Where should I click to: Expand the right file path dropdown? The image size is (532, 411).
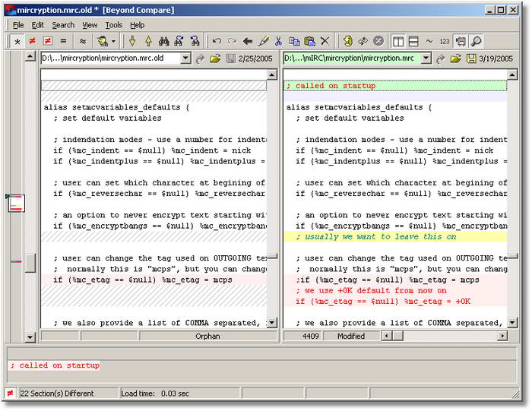point(426,58)
